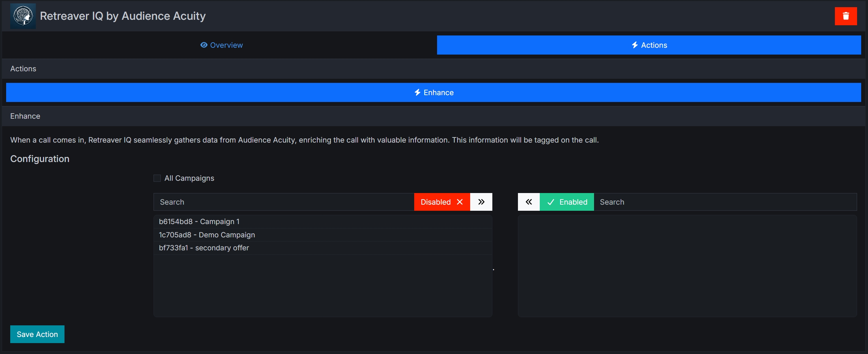The height and width of the screenshot is (354, 868).
Task: Focus the Enabled campaigns search field
Action: (725, 202)
